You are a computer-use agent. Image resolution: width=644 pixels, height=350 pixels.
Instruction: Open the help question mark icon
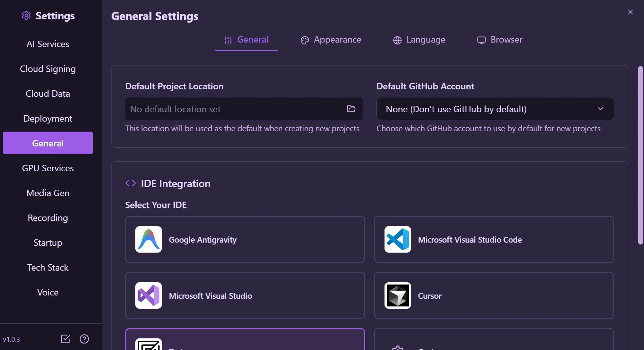[84, 339]
